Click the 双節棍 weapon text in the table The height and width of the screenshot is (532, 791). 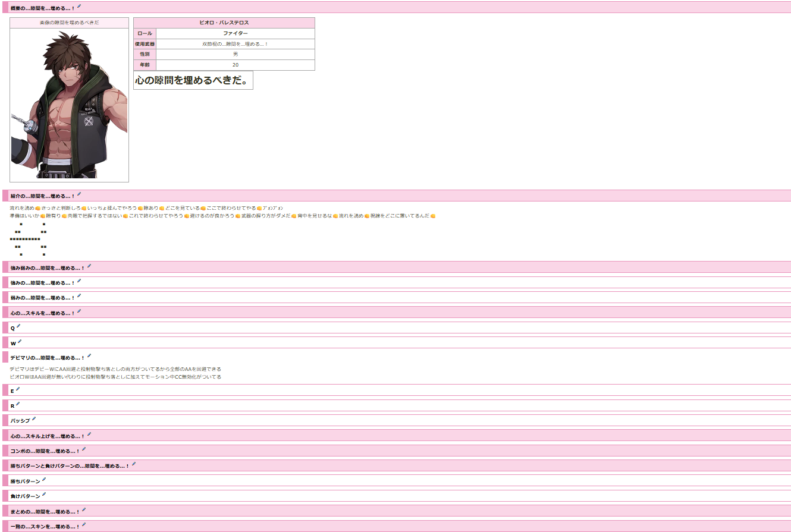click(235, 44)
